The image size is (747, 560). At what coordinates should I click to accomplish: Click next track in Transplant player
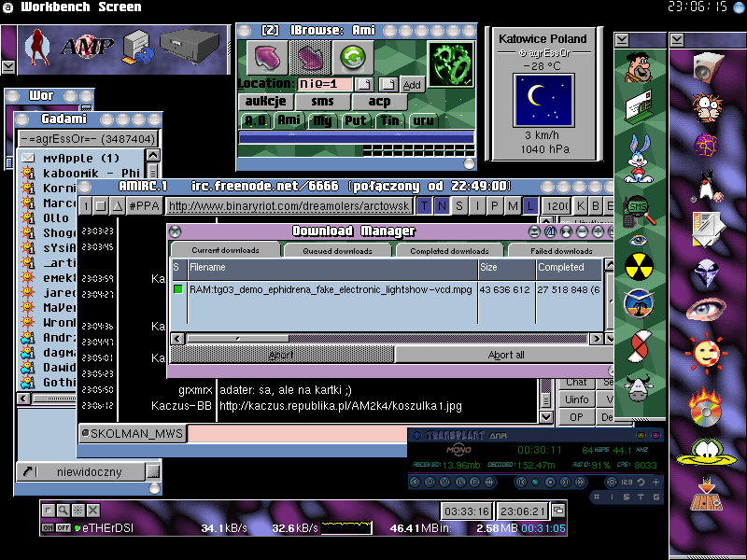tap(565, 482)
